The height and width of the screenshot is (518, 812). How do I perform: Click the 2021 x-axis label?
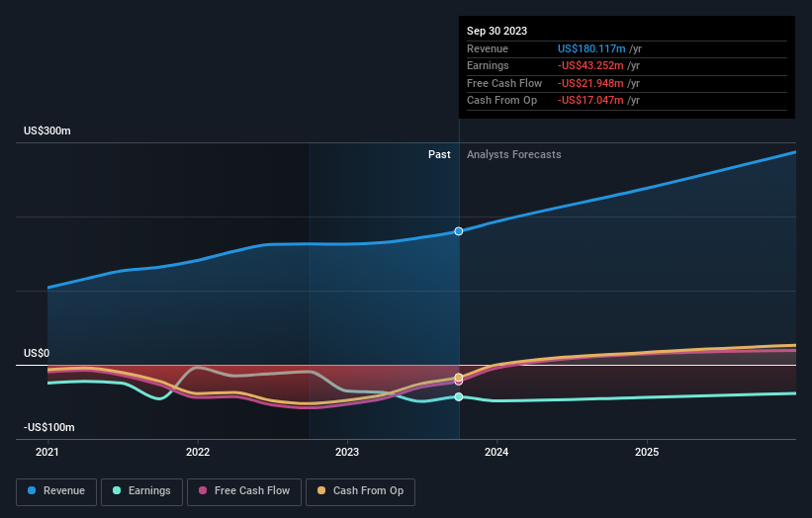click(47, 452)
